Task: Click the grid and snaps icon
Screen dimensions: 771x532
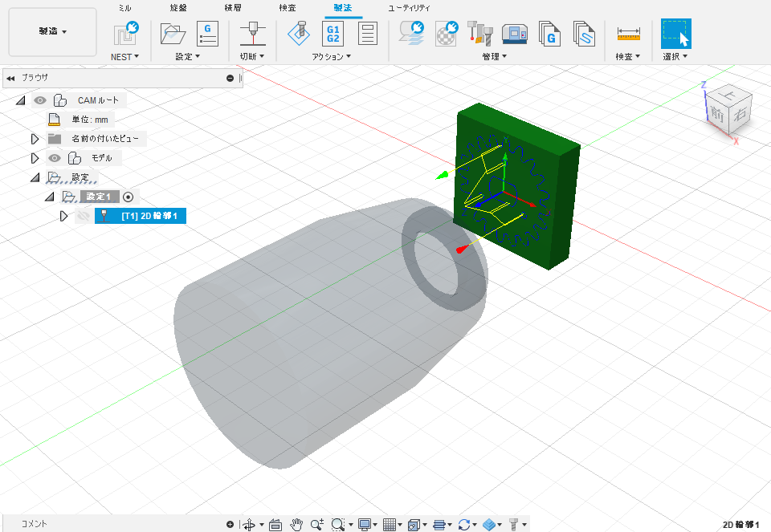Action: (x=390, y=525)
